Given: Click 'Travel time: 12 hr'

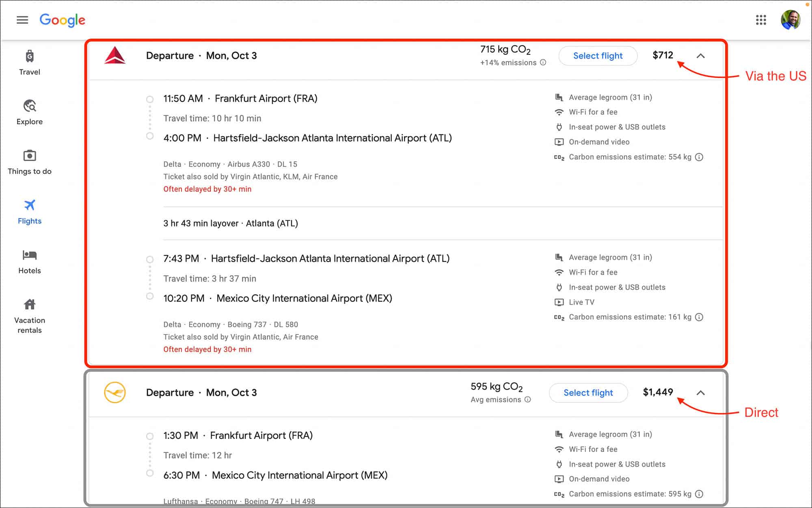Looking at the screenshot, I should point(198,456).
